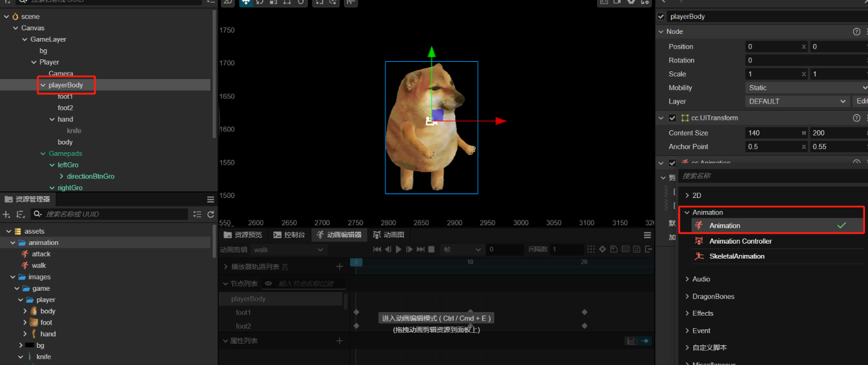Open help for the Node section
The image size is (868, 365).
tap(856, 32)
